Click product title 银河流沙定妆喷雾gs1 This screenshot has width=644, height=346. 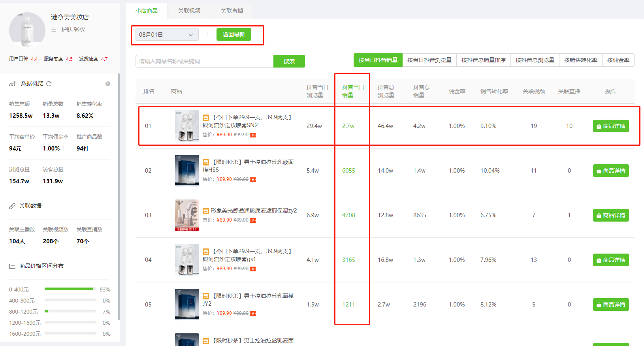pyautogui.click(x=248, y=255)
